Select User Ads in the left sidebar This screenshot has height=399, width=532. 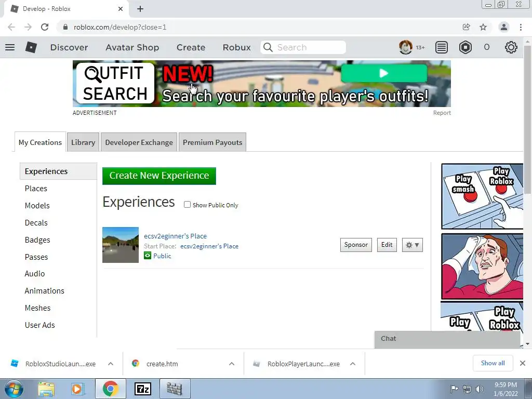39,325
